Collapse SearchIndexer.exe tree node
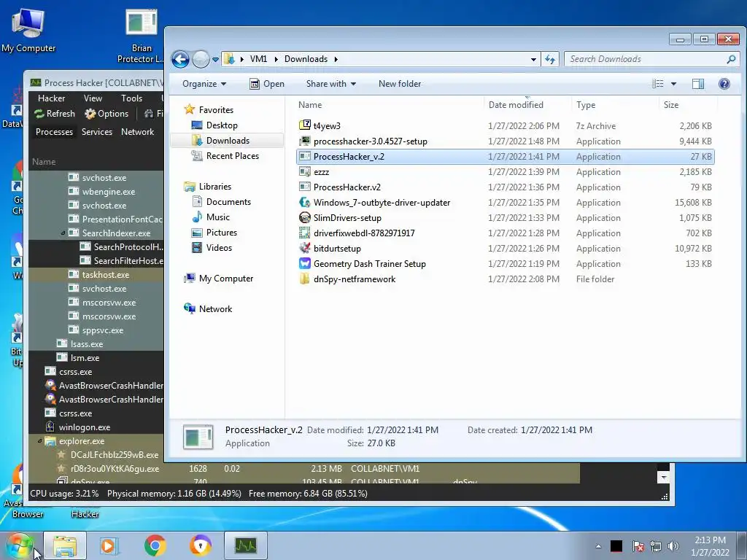This screenshot has width=747, height=560. tap(63, 233)
